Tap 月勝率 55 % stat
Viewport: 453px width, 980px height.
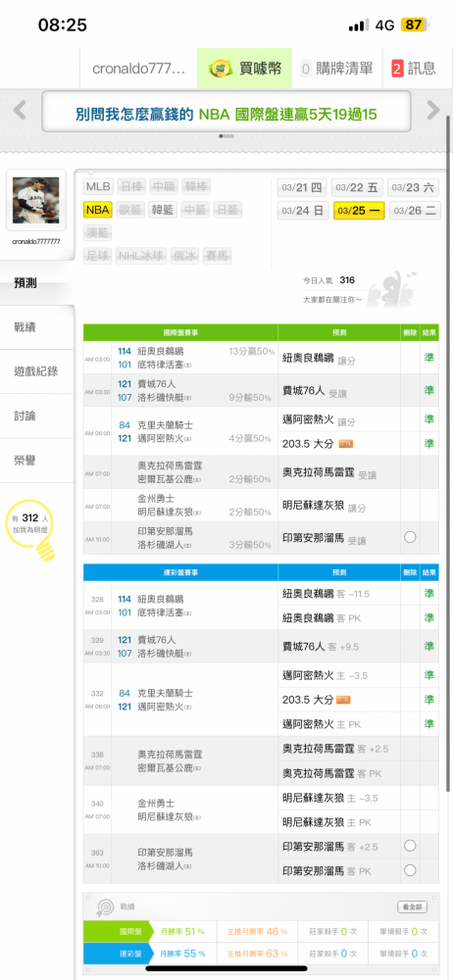click(x=183, y=954)
